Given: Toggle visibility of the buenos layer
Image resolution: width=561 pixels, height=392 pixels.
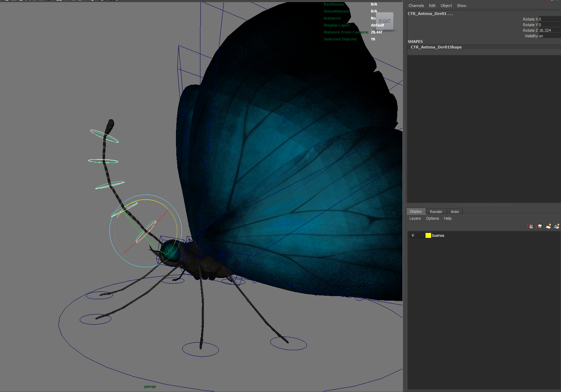Looking at the screenshot, I should point(412,235).
